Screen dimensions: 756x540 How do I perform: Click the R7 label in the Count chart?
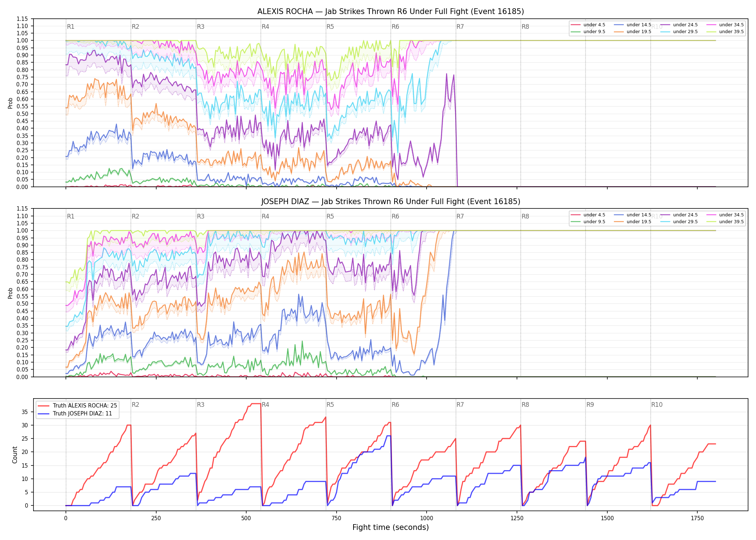tap(460, 405)
